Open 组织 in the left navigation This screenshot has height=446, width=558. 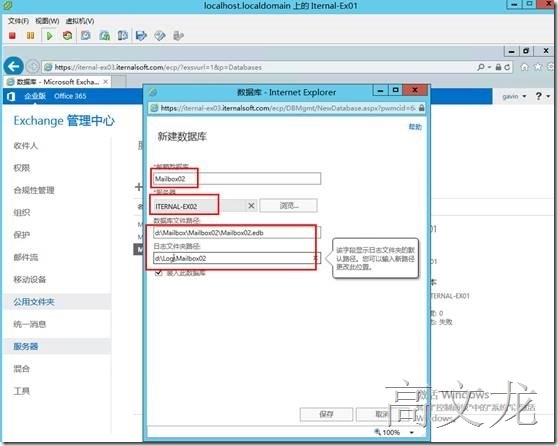[x=22, y=212]
